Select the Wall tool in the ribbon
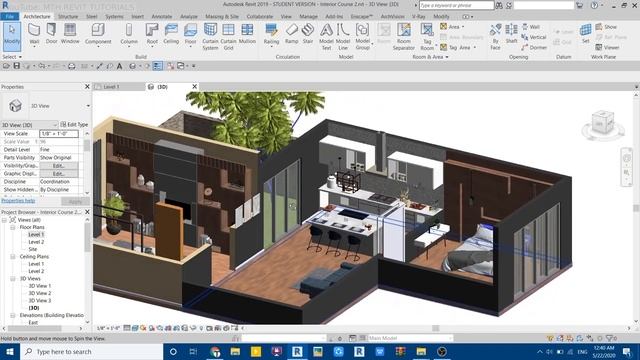The width and height of the screenshot is (640, 360). (x=34, y=33)
